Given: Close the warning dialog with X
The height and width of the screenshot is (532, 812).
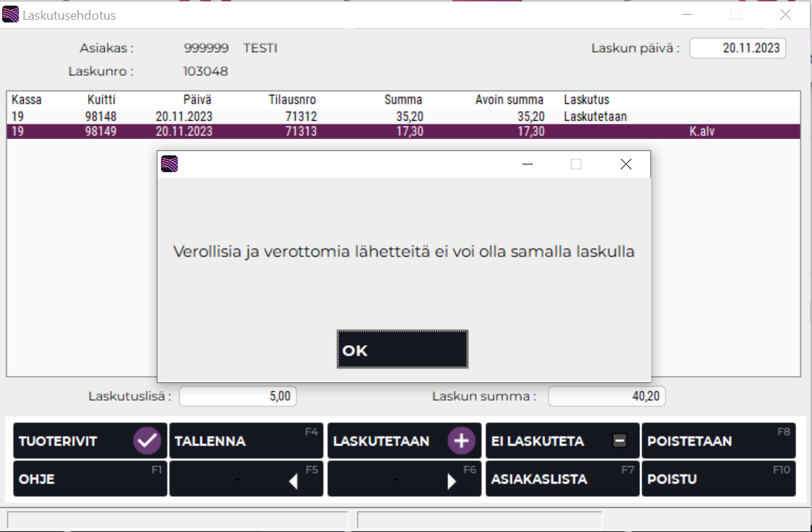Looking at the screenshot, I should click(x=625, y=164).
